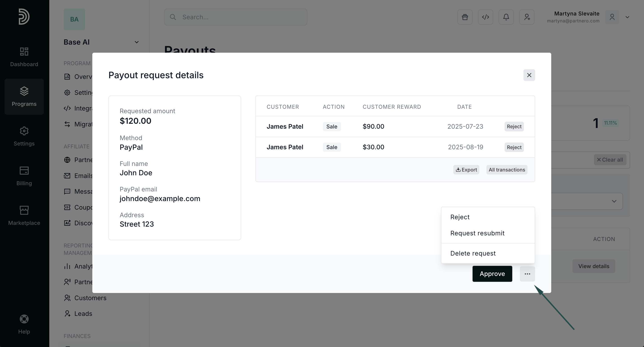Approve the payout request
The width and height of the screenshot is (644, 347).
tap(492, 274)
